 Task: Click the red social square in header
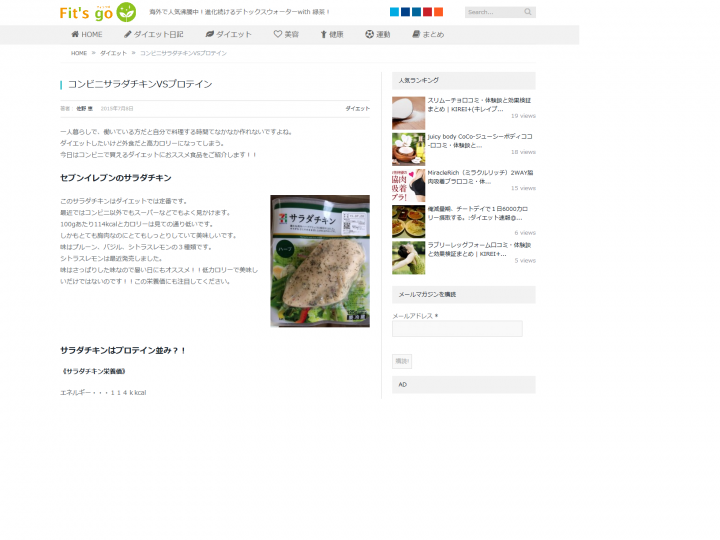428,12
